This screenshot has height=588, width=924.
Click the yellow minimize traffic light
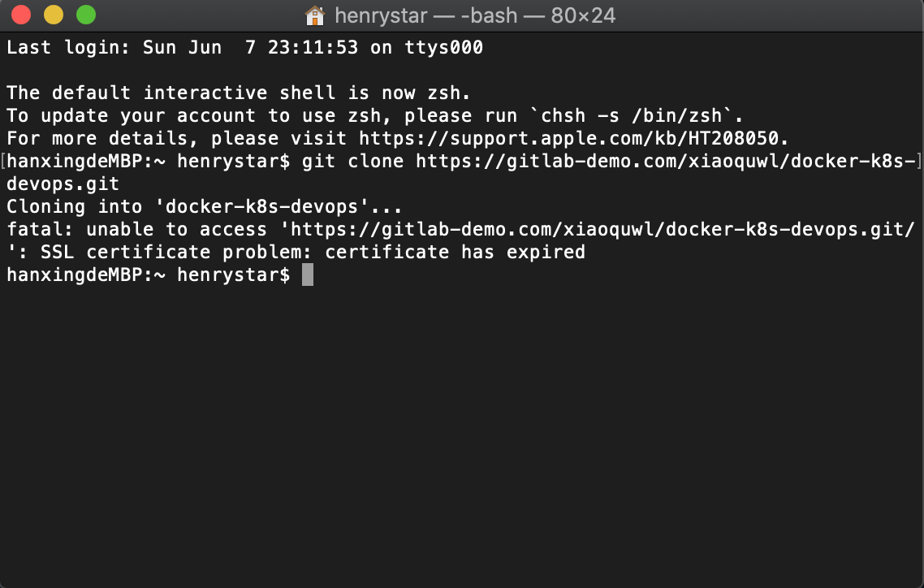point(53,15)
